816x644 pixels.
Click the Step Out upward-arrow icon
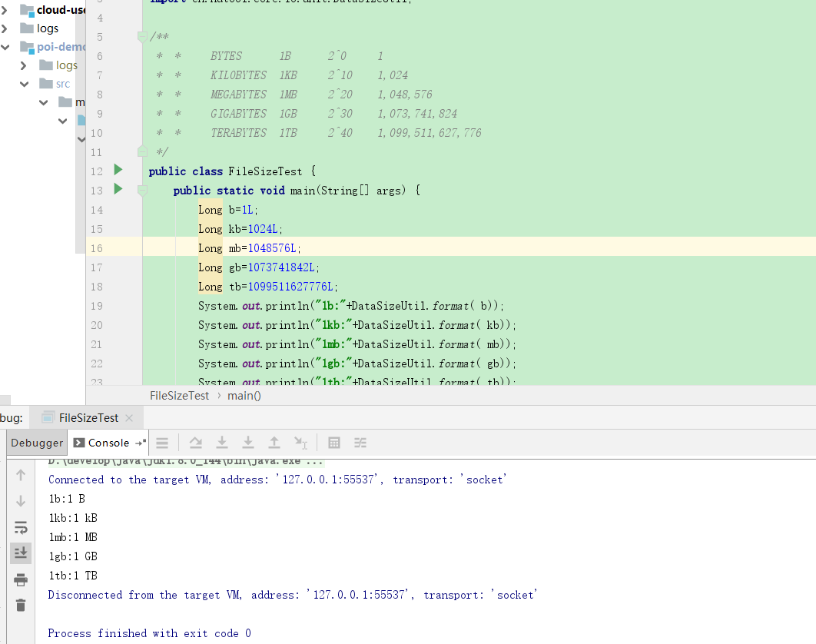tap(274, 443)
